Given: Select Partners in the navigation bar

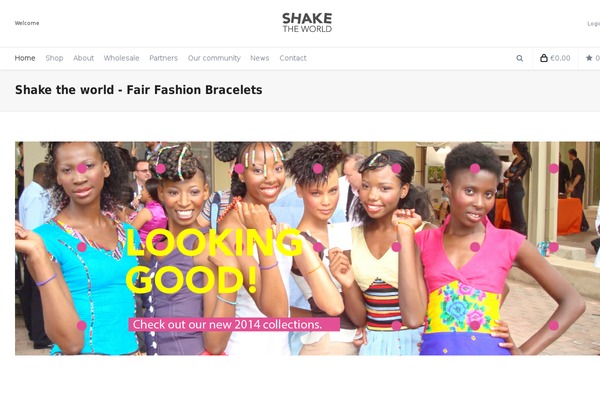Looking at the screenshot, I should click(163, 58).
